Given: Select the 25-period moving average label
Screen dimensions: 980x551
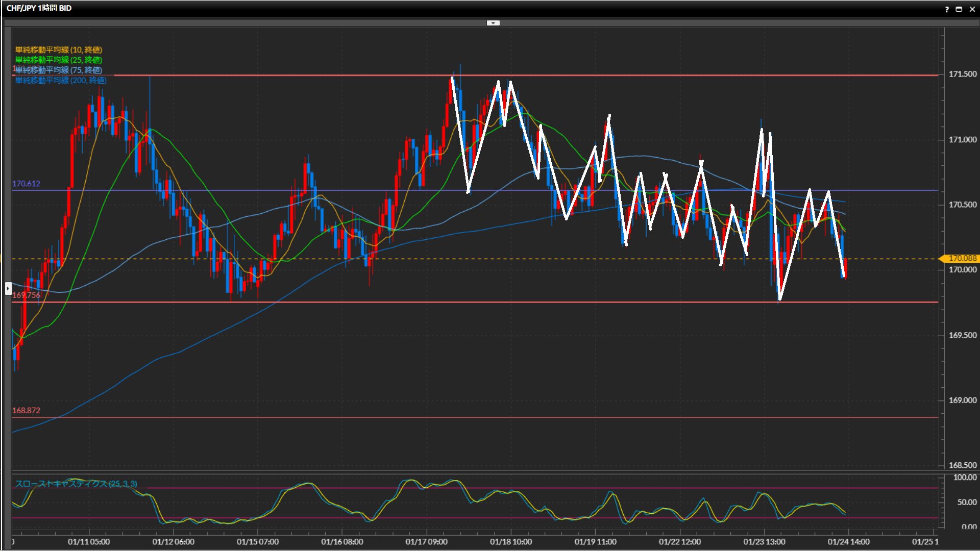Looking at the screenshot, I should click(x=59, y=60).
